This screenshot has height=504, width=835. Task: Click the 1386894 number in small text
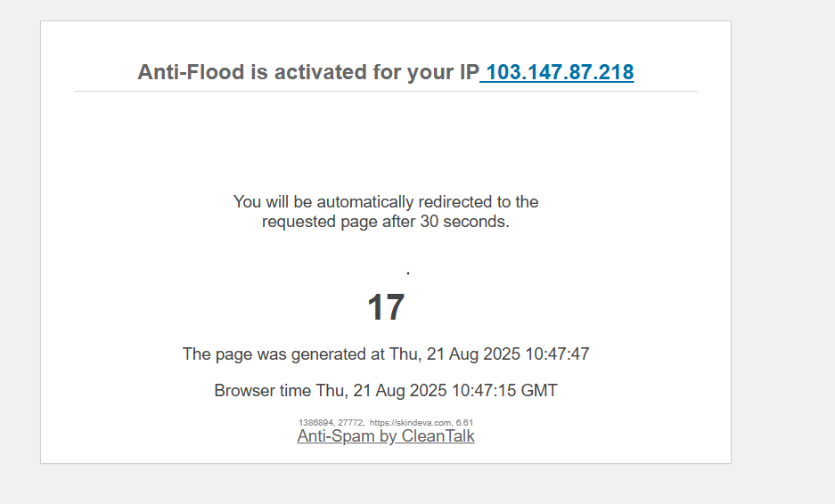click(315, 423)
